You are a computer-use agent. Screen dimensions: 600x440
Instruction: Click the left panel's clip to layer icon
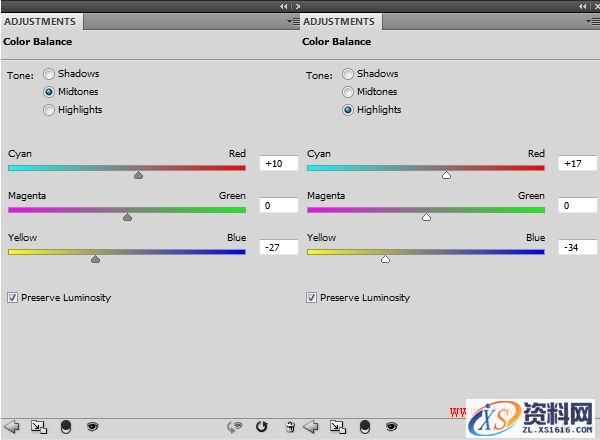[x=66, y=426]
